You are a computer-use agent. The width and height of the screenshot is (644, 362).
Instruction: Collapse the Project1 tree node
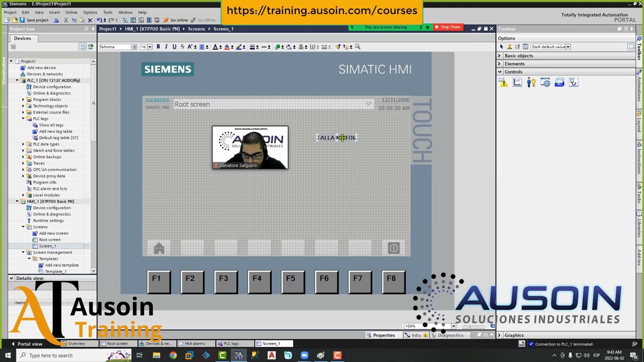[x=11, y=61]
